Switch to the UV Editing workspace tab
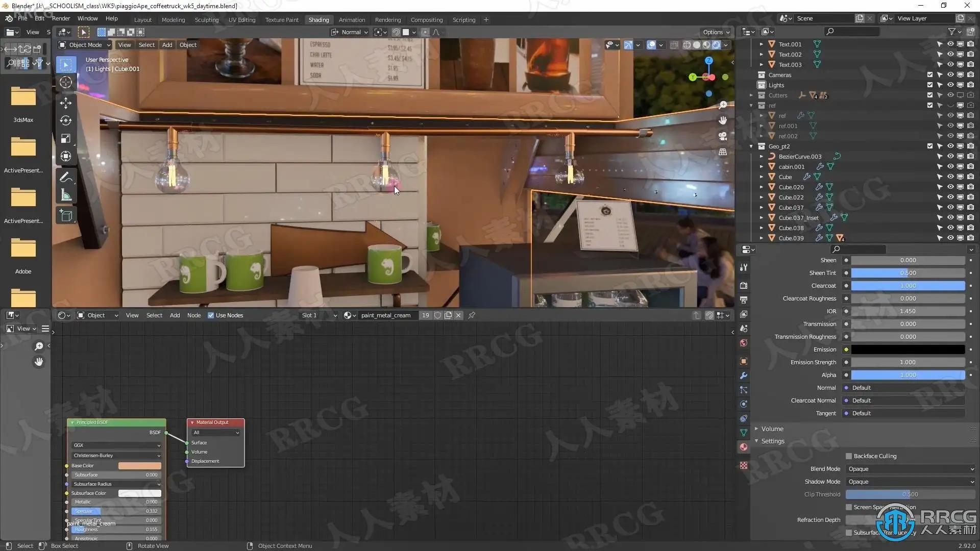This screenshot has width=980, height=551. (x=241, y=20)
